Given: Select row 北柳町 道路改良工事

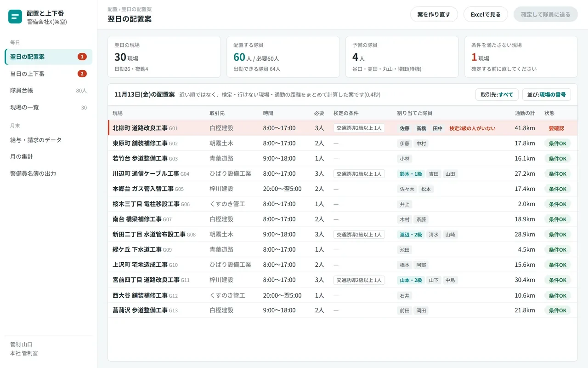Looking at the screenshot, I should tap(343, 128).
